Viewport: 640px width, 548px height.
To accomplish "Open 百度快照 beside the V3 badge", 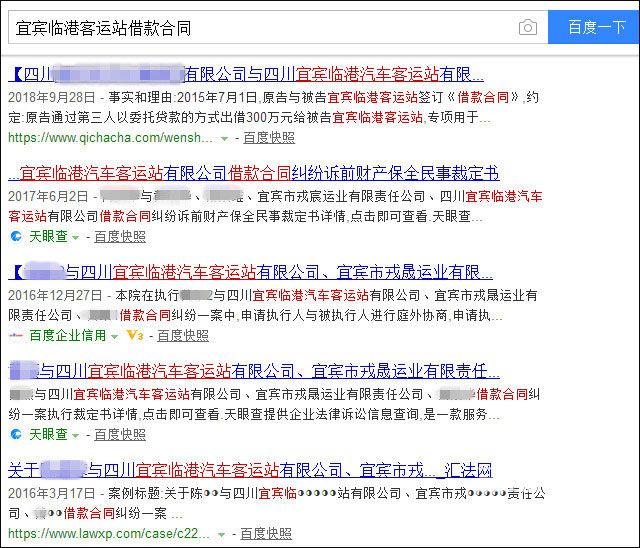I will point(183,335).
